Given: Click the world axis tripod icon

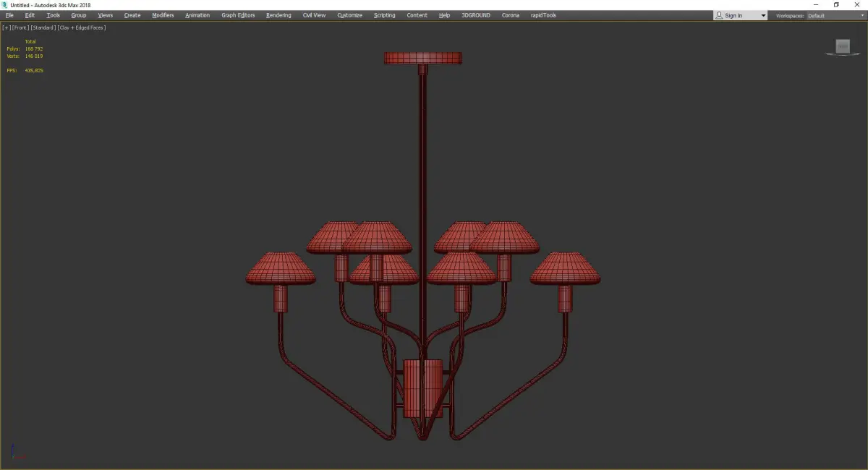Looking at the screenshot, I should pyautogui.click(x=20, y=451).
